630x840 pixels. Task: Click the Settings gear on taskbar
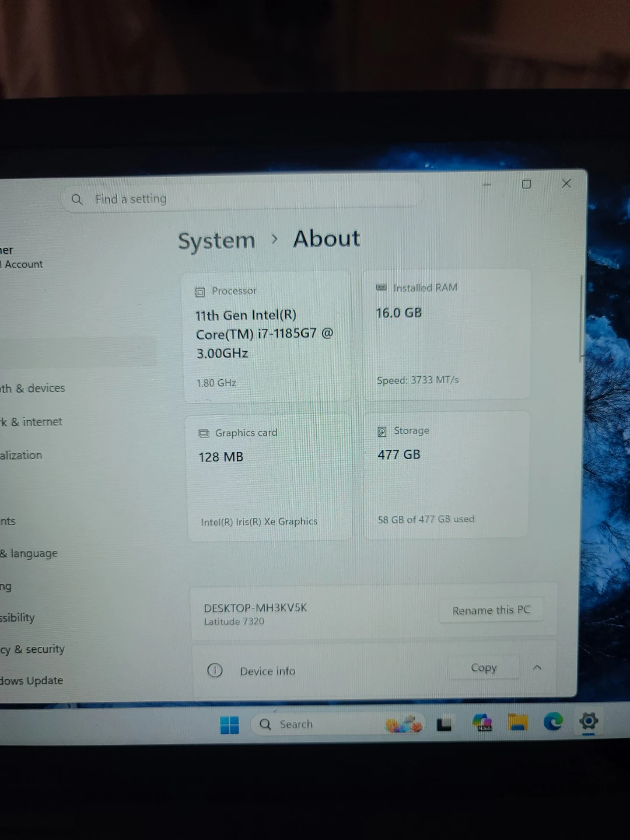coord(589,721)
